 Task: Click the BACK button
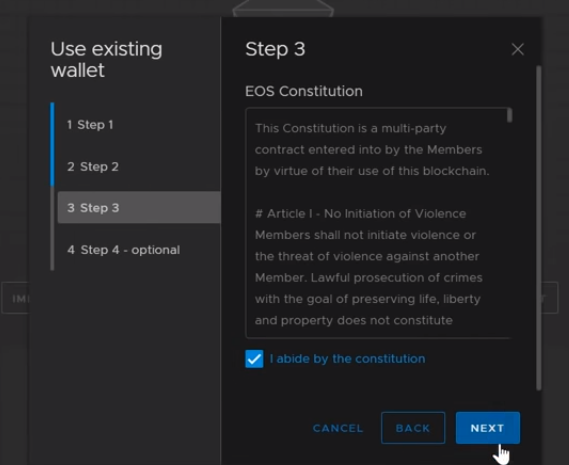coord(413,428)
